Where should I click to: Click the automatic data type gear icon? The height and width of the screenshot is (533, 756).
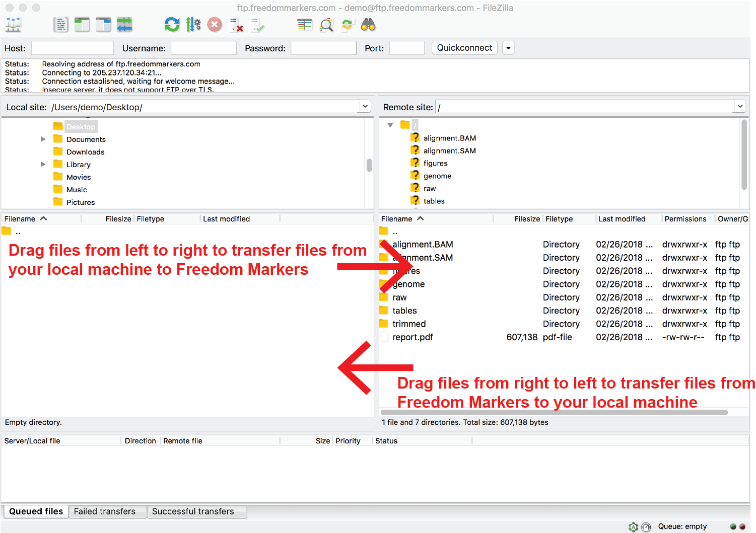pos(634,527)
